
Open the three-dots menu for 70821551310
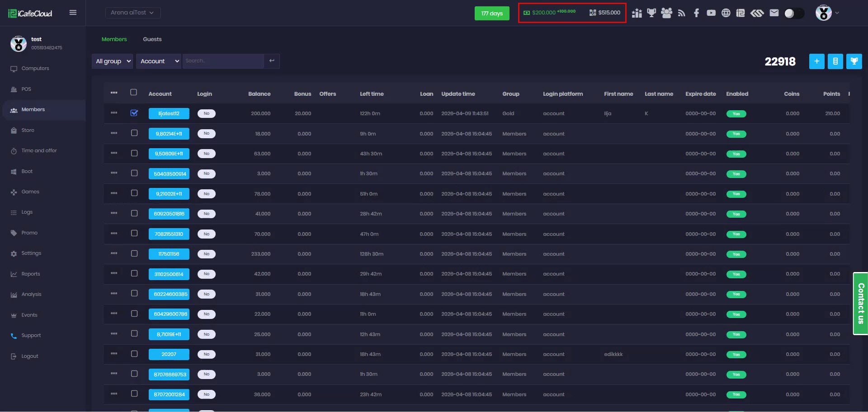pos(114,234)
